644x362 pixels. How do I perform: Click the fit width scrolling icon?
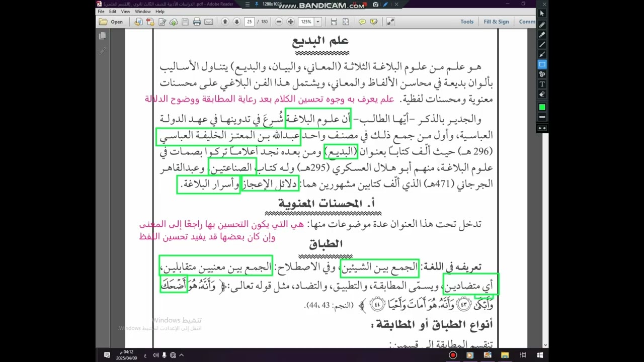tap(334, 22)
